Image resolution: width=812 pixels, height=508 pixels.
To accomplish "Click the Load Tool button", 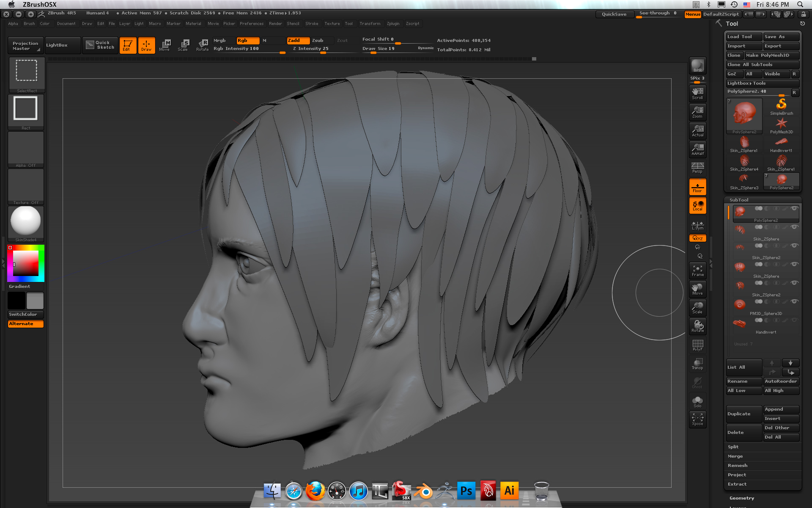I will [x=744, y=37].
